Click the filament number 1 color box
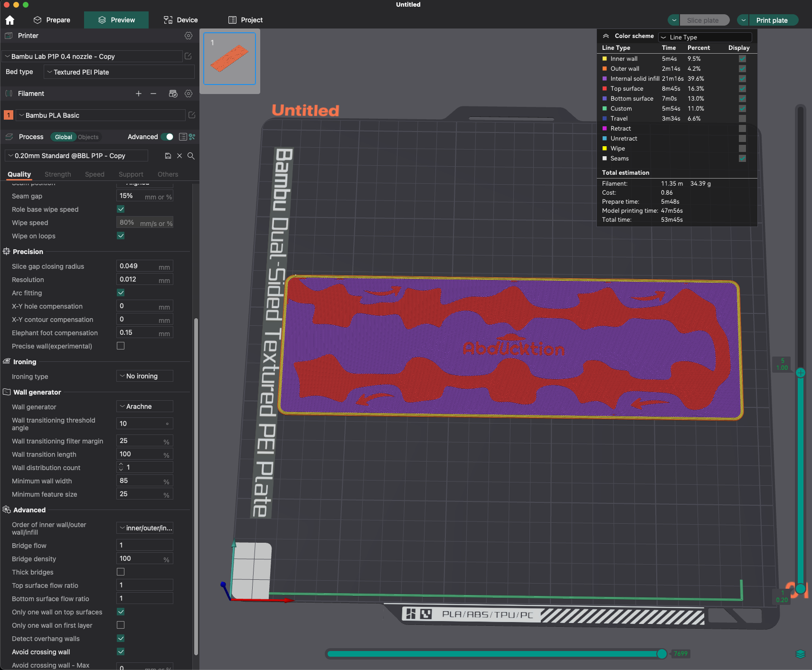 point(9,115)
